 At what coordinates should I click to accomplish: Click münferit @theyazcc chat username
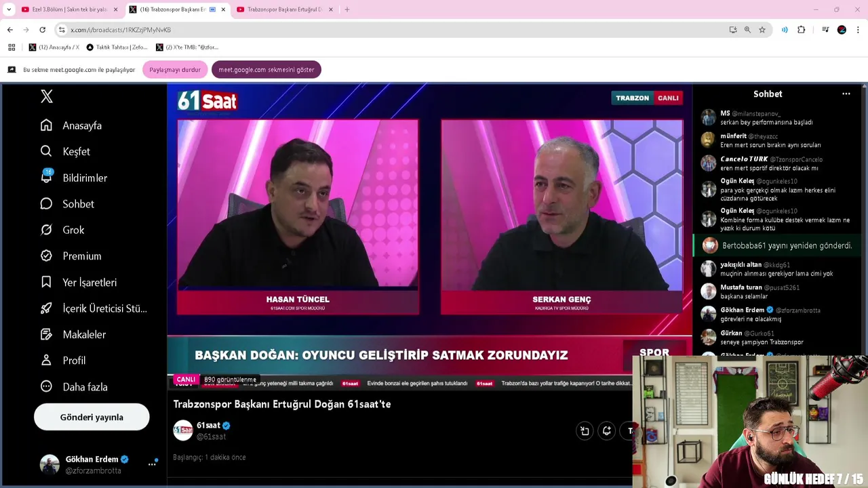pyautogui.click(x=749, y=136)
